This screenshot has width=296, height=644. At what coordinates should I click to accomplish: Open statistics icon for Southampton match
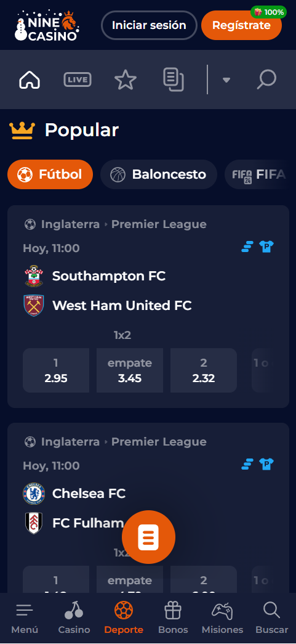[x=247, y=247]
